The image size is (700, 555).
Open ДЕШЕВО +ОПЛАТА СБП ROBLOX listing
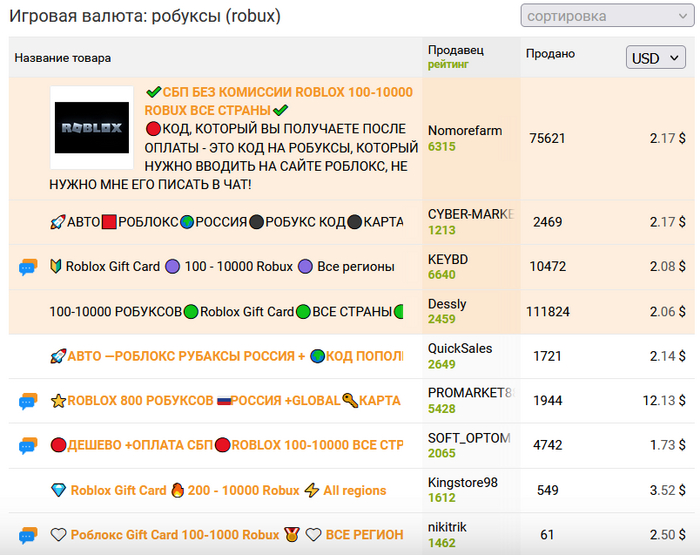tap(227, 445)
